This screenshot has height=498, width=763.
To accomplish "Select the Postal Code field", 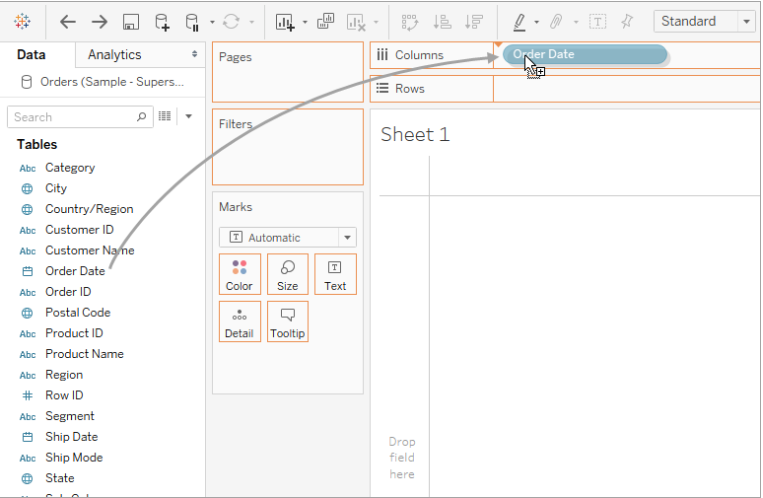I will 78,312.
